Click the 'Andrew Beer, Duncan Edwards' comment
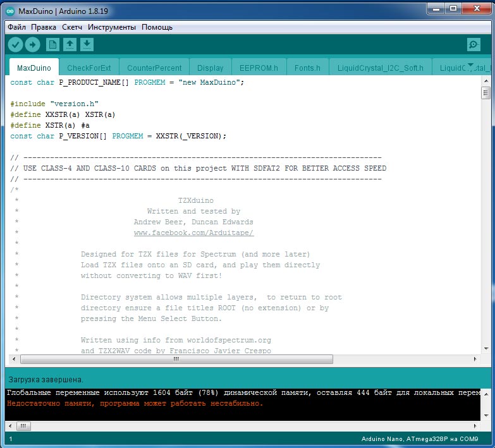The image size is (495, 448). click(193, 222)
